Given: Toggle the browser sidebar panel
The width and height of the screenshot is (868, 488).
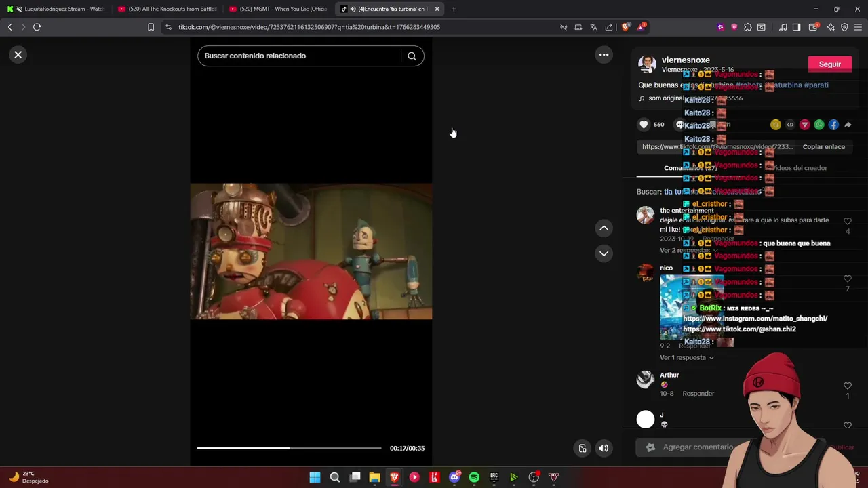Looking at the screenshot, I should point(796,27).
